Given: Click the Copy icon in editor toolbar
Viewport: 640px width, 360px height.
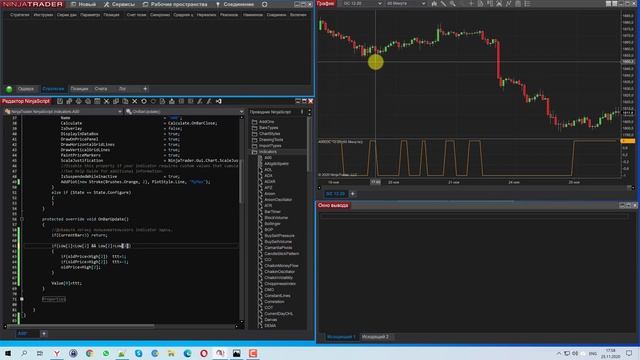Looking at the screenshot, I should 116,101.
